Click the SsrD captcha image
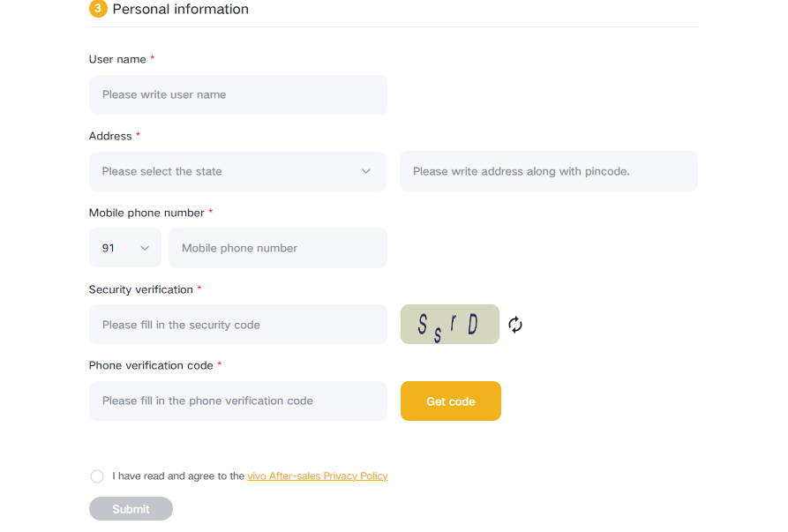This screenshot has height=532, width=788. pyautogui.click(x=450, y=325)
